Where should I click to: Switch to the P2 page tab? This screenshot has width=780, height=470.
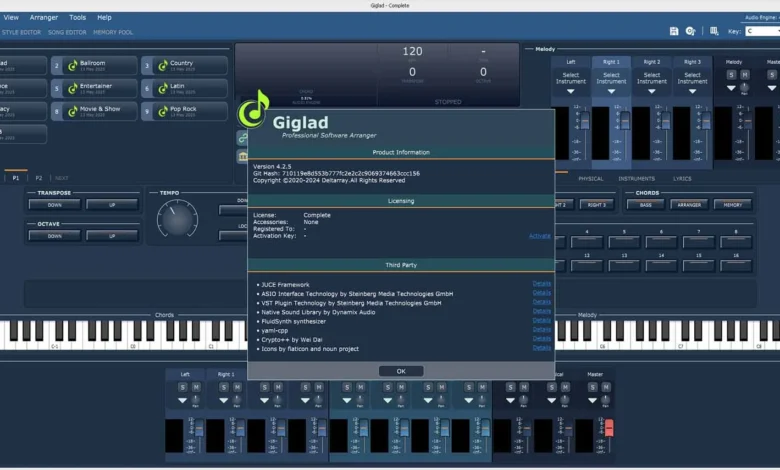tap(39, 178)
